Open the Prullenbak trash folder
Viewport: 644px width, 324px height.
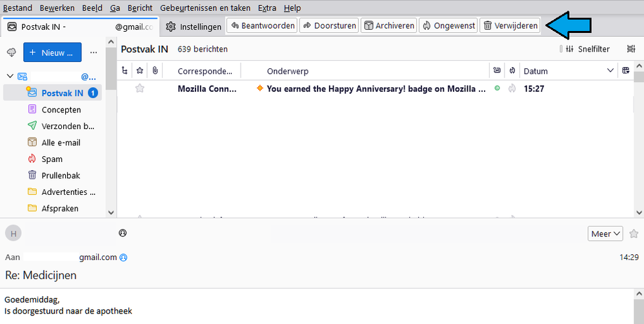pos(61,176)
